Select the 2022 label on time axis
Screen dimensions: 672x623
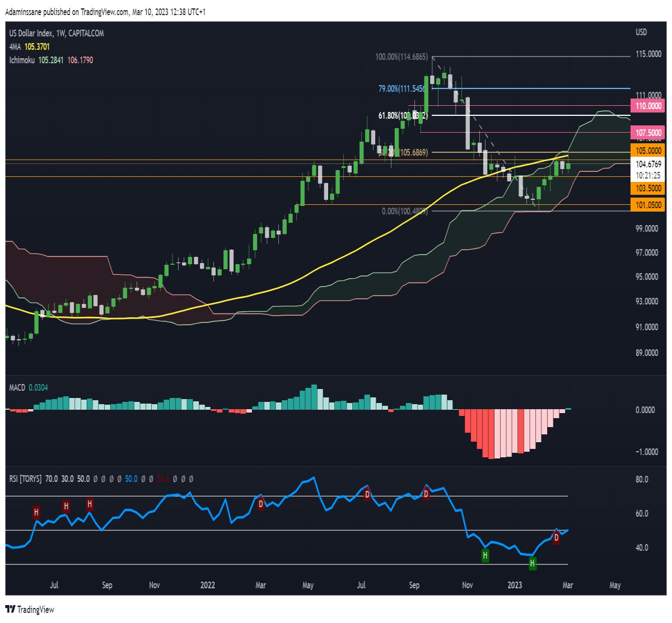(208, 585)
